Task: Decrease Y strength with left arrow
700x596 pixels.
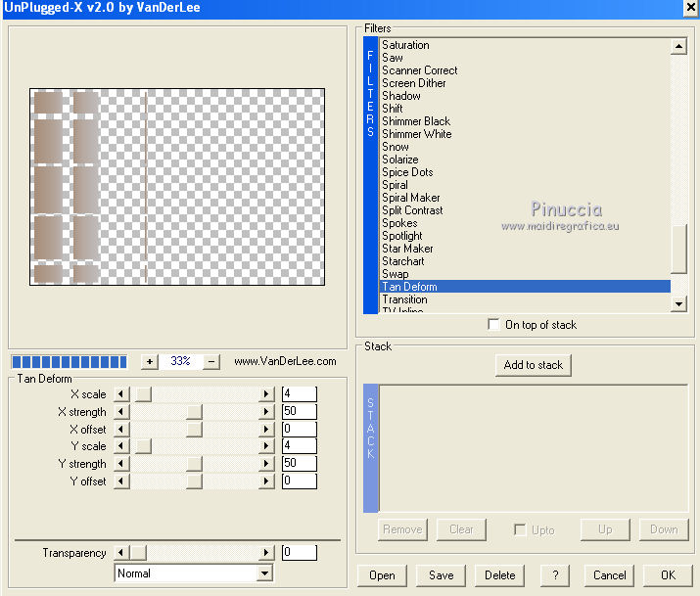Action: [x=121, y=464]
